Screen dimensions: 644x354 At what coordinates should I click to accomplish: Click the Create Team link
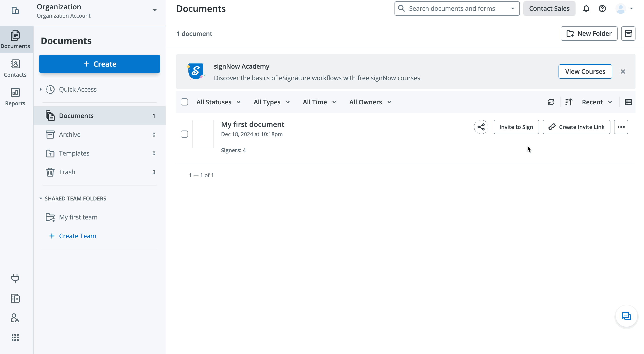point(77,236)
